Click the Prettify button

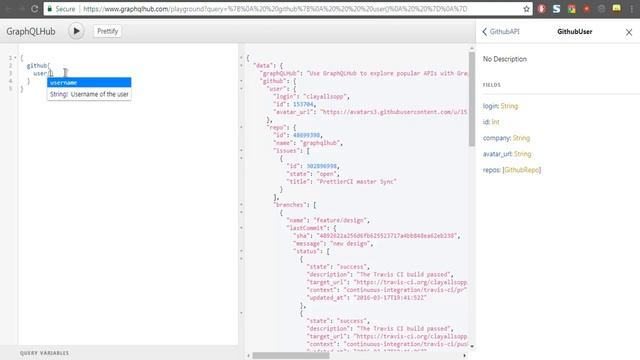pyautogui.click(x=107, y=31)
